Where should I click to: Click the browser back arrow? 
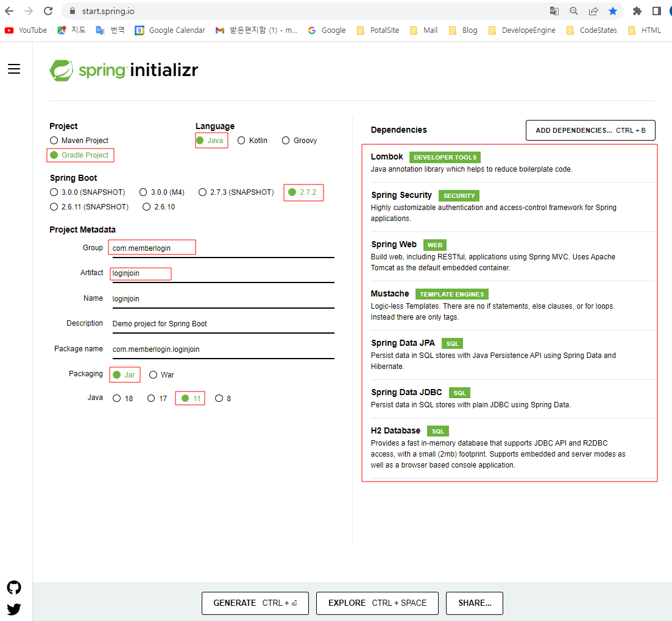(9, 11)
